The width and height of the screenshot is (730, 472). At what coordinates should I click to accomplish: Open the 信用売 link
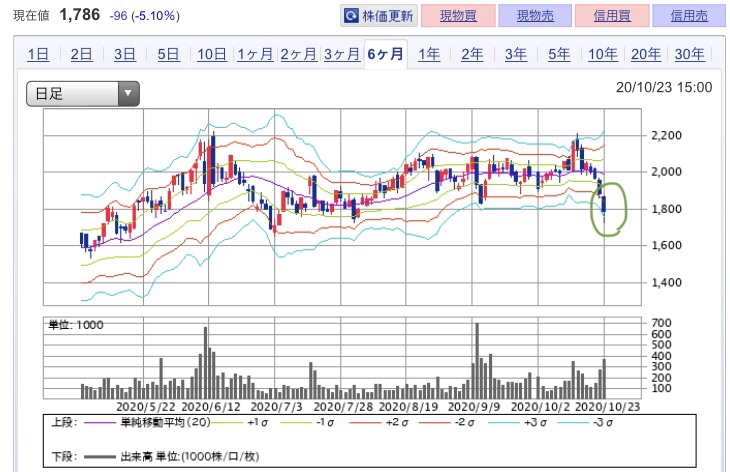(689, 16)
